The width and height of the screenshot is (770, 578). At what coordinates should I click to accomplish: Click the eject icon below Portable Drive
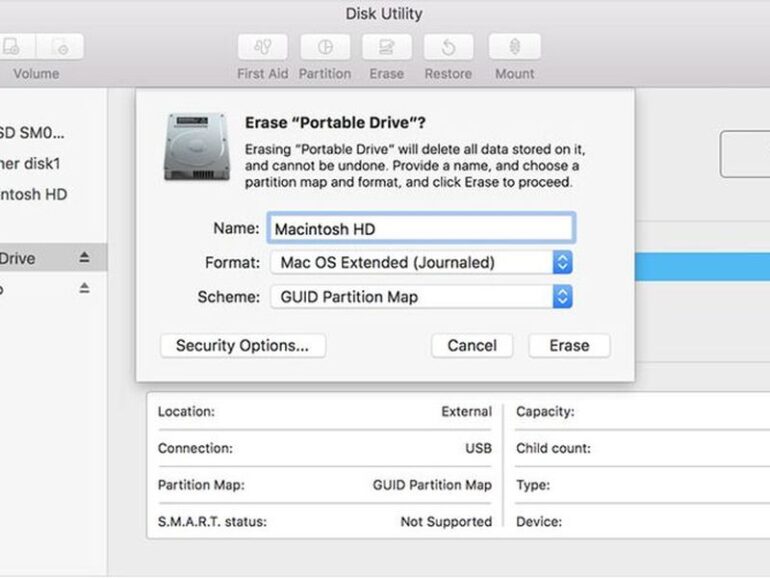pos(84,288)
